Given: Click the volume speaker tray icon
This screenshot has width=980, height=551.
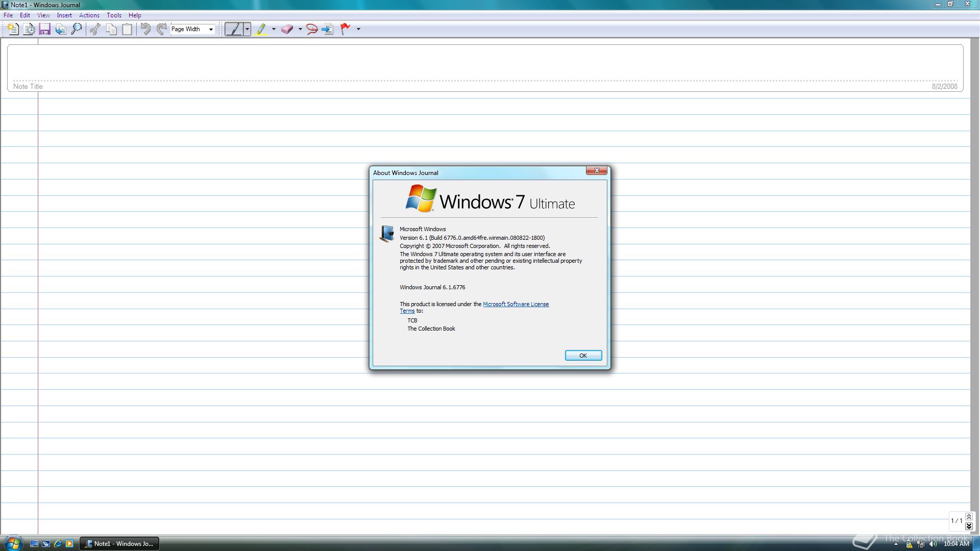Looking at the screenshot, I should point(934,544).
